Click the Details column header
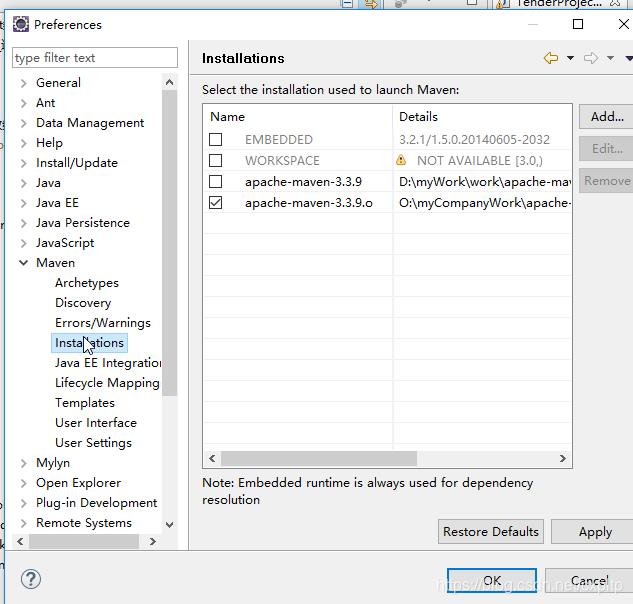 (x=482, y=117)
